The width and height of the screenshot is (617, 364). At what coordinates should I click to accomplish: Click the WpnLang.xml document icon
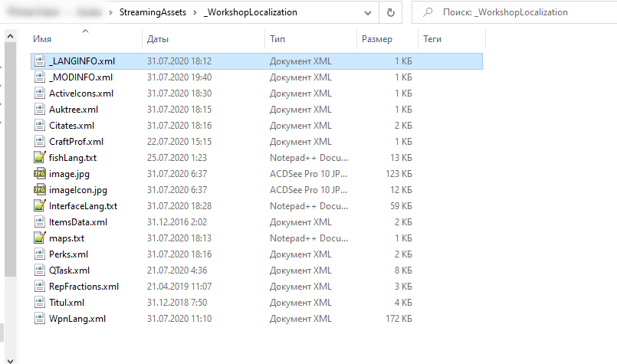[x=40, y=318]
